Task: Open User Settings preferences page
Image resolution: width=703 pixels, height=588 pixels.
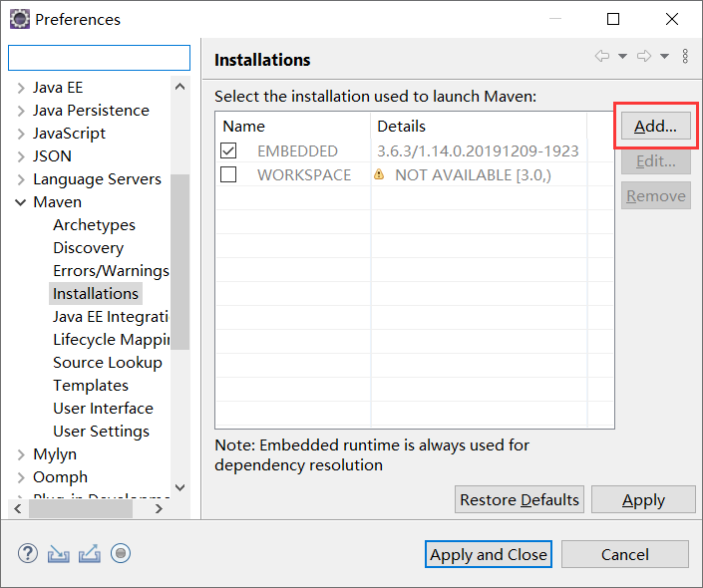Action: [102, 431]
